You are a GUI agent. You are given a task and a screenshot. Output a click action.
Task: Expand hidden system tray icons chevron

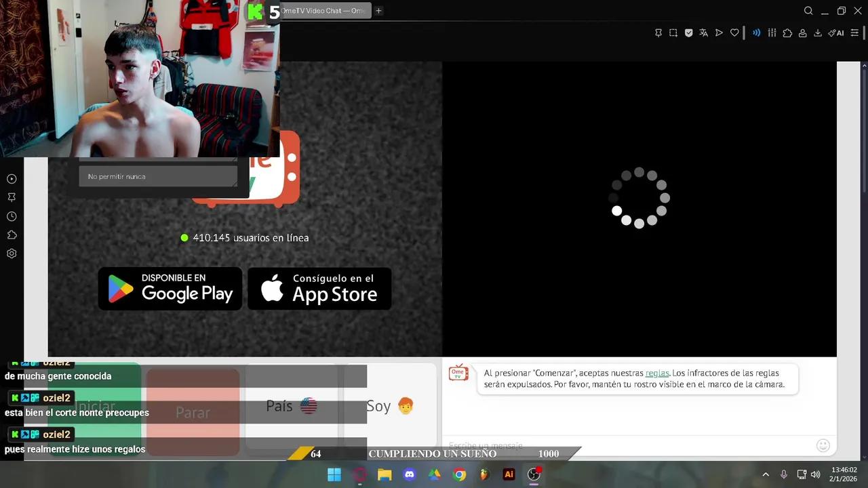pos(766,474)
